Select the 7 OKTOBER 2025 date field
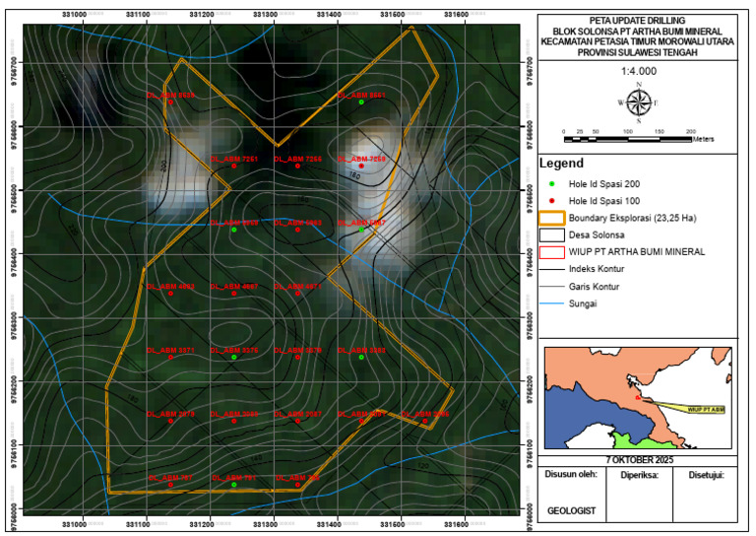756x536 pixels. click(638, 460)
